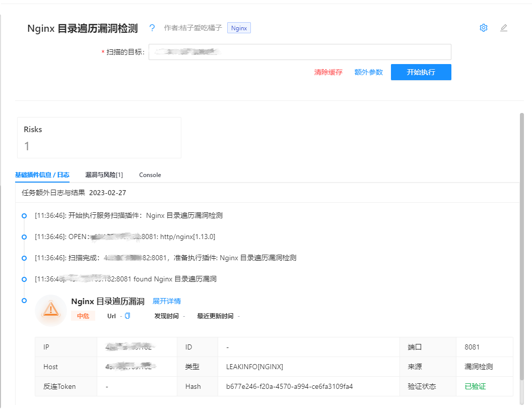Open the help question mark icon
The height and width of the screenshot is (409, 532).
point(152,28)
